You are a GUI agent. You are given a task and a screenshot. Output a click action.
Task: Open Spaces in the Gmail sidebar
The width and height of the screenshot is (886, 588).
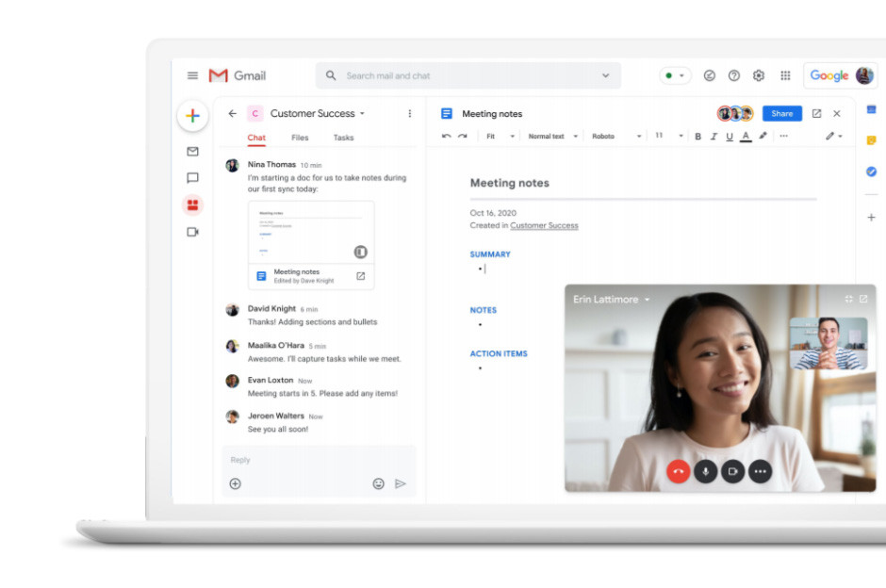[x=192, y=204]
